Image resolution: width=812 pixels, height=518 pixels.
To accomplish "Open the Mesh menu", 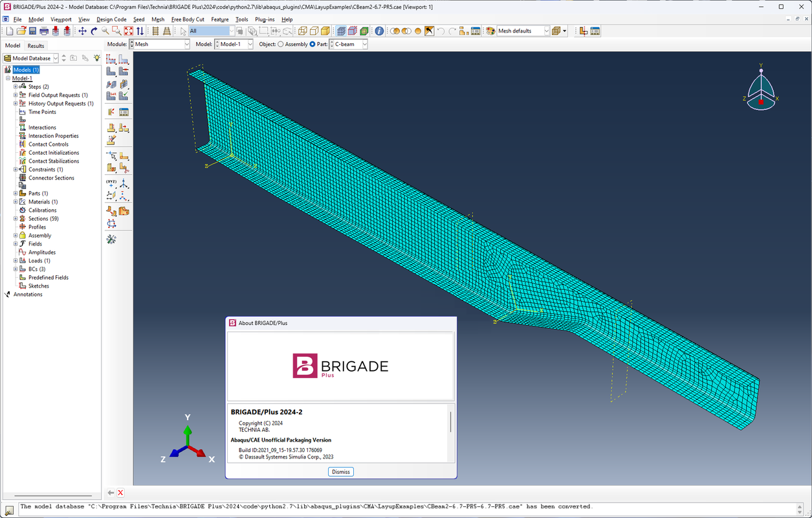I will (158, 19).
